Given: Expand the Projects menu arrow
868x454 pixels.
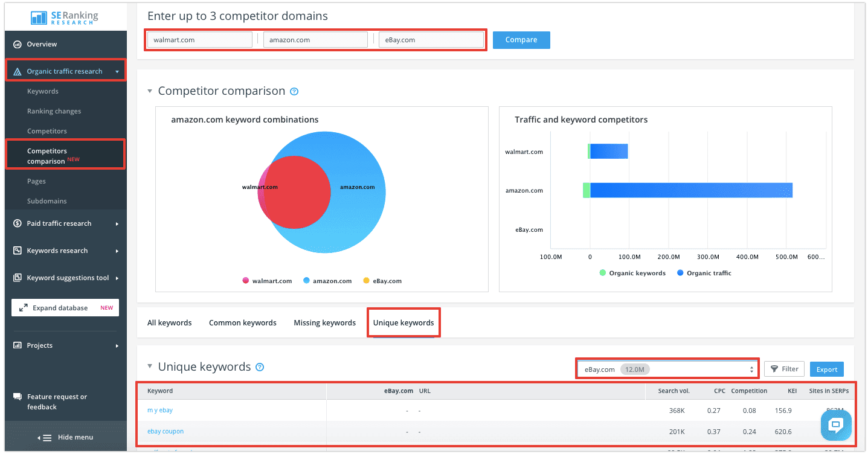Looking at the screenshot, I should [117, 346].
